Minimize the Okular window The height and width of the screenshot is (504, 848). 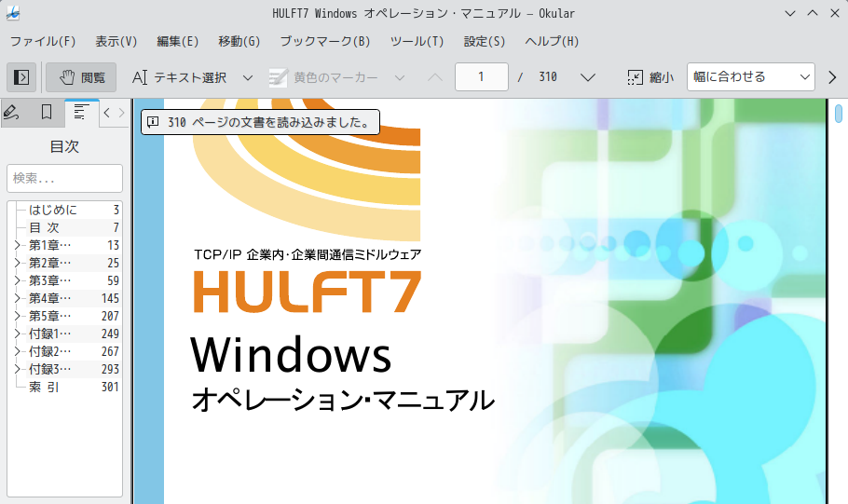pos(790,13)
